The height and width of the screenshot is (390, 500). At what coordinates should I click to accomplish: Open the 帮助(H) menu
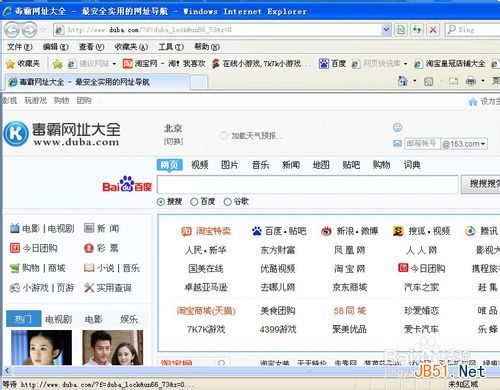coord(207,47)
